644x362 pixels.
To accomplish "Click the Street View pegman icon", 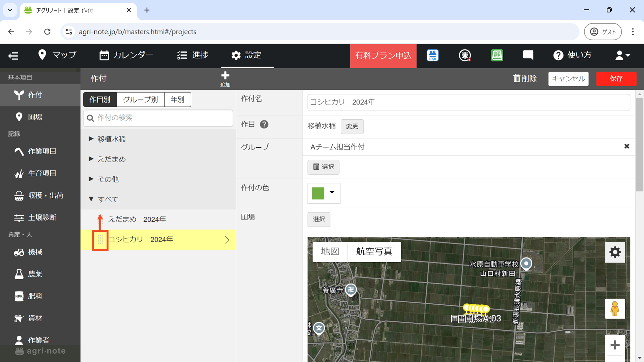I will (x=615, y=309).
